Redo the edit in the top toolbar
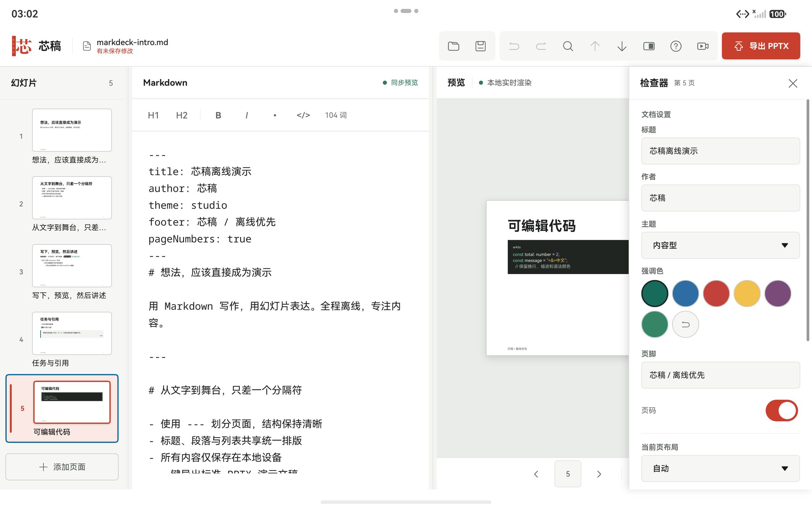Image resolution: width=812 pixels, height=508 pixels. 541,46
